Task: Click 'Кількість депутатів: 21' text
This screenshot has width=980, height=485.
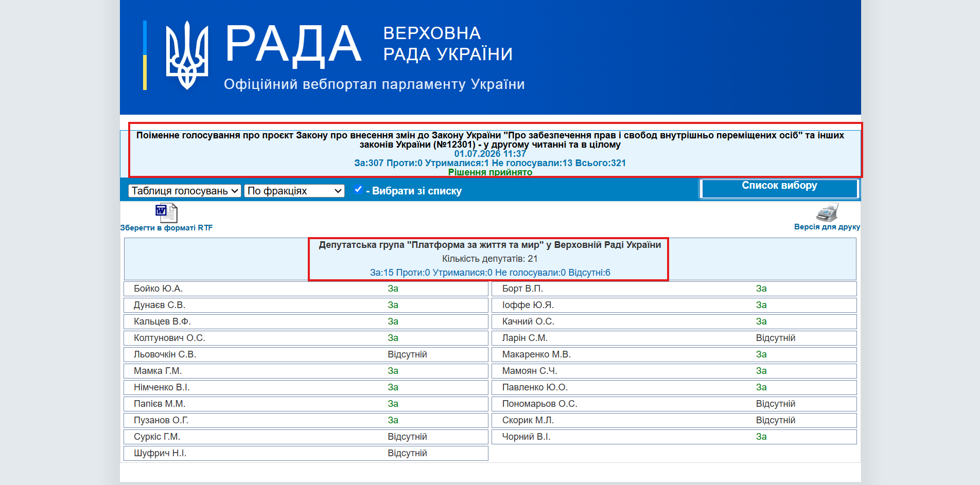Action: [x=490, y=259]
